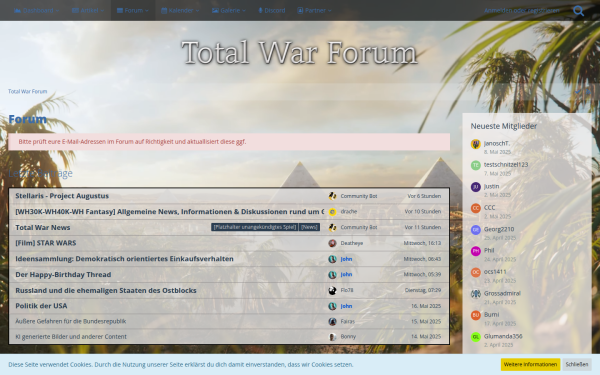Open thread Stellaris - Project Augustus

pos(62,196)
